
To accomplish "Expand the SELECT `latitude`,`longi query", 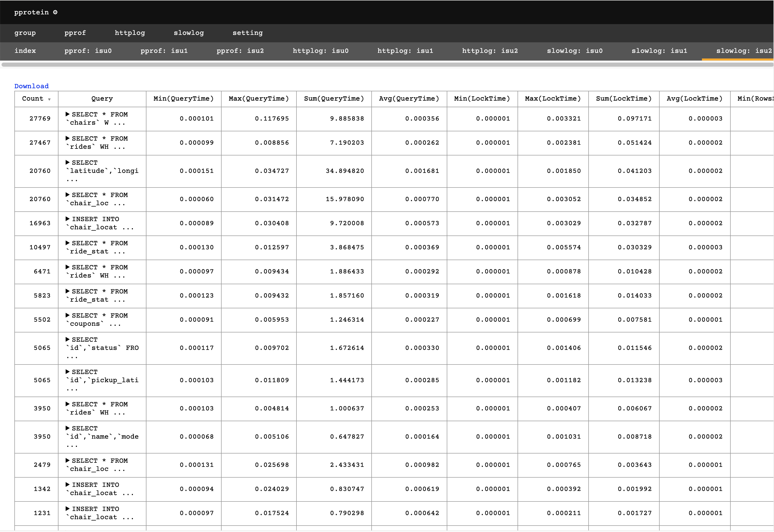I will point(68,162).
